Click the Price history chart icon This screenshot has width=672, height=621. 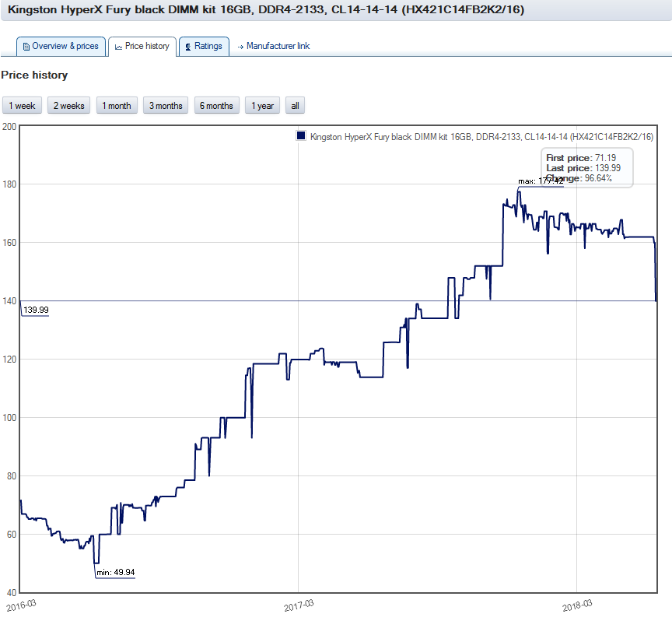pyautogui.click(x=119, y=47)
